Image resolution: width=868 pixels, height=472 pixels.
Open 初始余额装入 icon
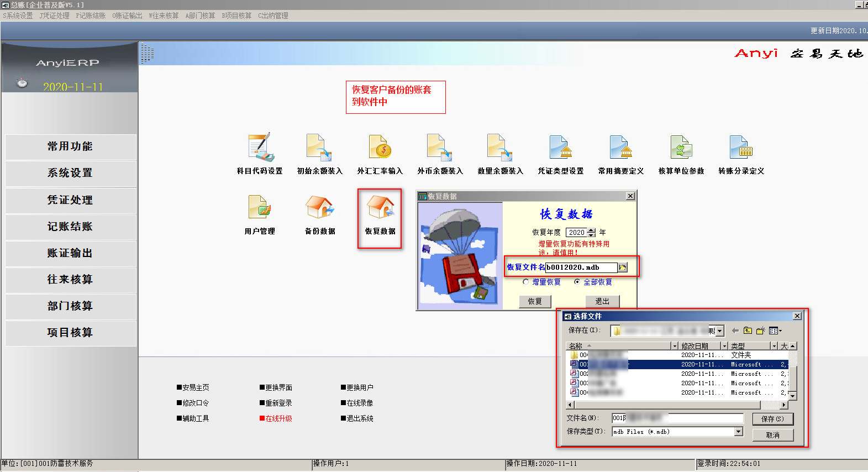click(x=319, y=148)
